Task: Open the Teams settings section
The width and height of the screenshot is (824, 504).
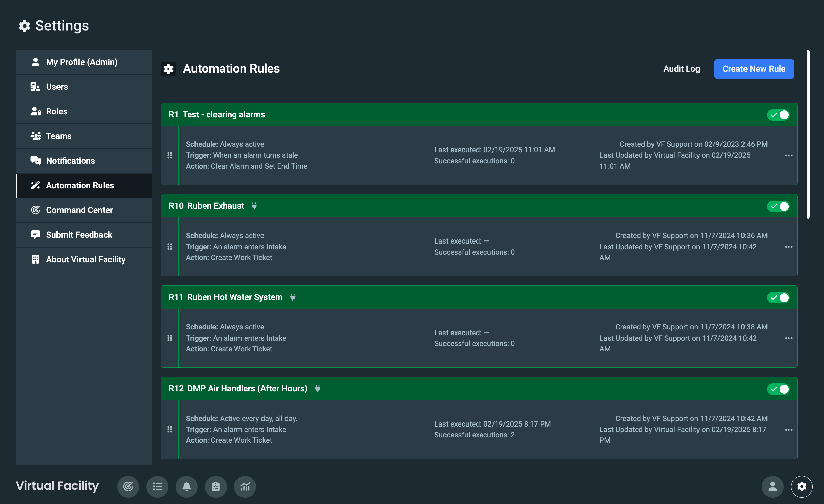Action: pos(59,136)
